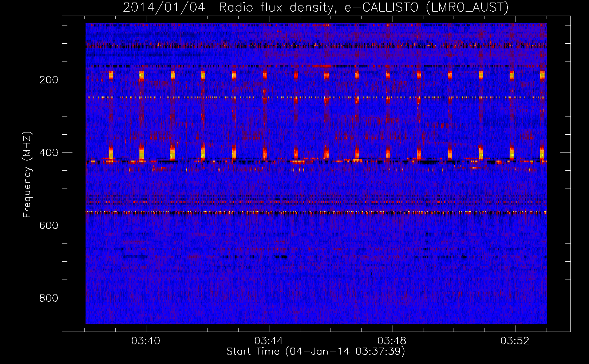Click the 03:40 time tick label
Viewport: 589px width, 364px height.
[x=146, y=341]
